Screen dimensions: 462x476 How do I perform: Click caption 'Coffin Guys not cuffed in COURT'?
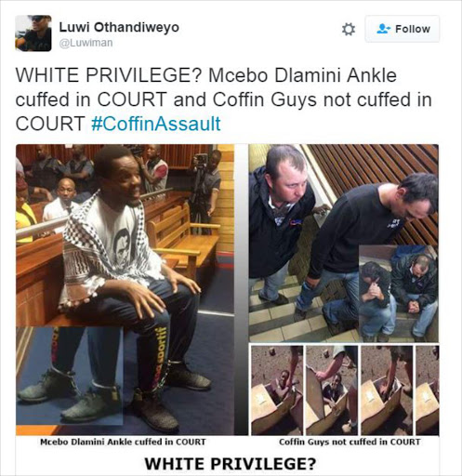[350, 442]
